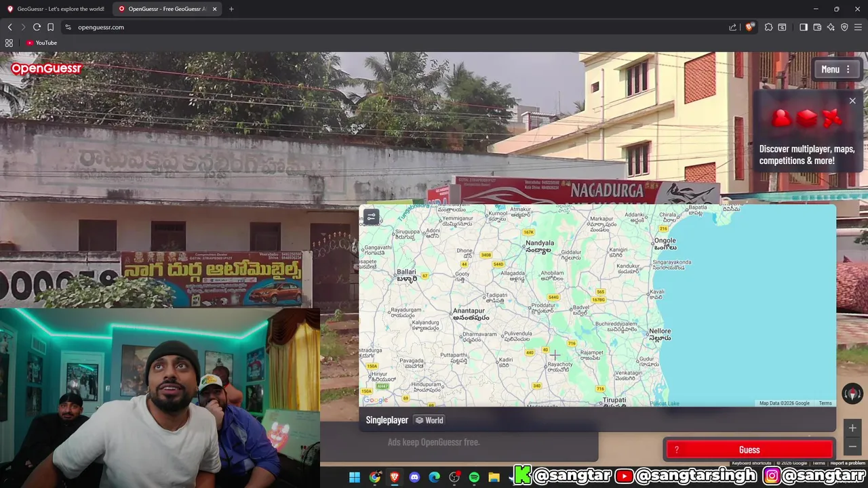Screen dimensions: 868x488
Task: Open Chrome from the taskbar
Action: (375, 477)
